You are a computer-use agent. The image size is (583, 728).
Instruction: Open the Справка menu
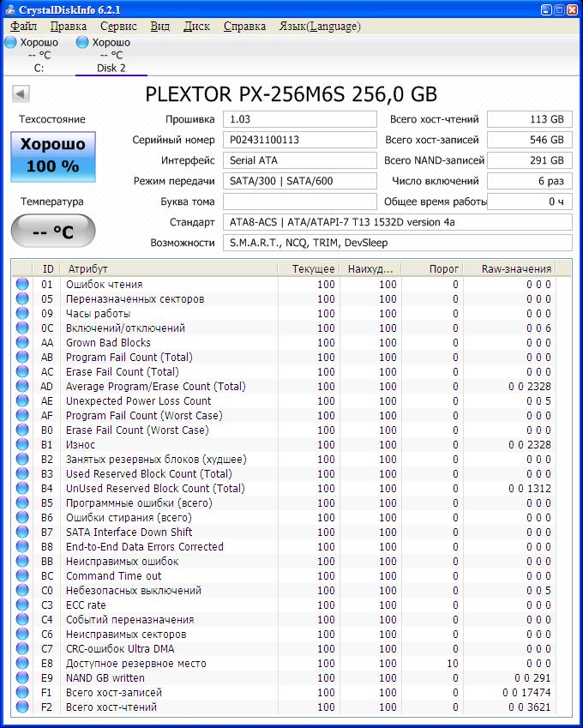point(244,26)
